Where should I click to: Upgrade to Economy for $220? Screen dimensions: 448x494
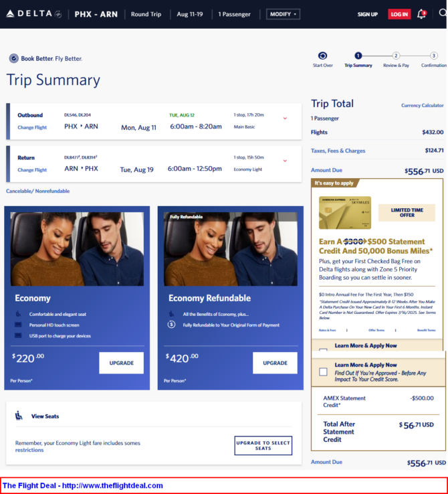pyautogui.click(x=122, y=363)
